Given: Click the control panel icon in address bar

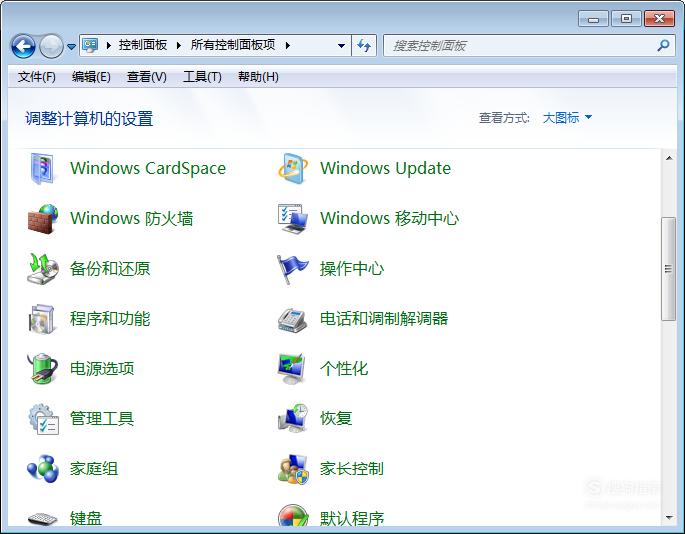Looking at the screenshot, I should pyautogui.click(x=90, y=45).
